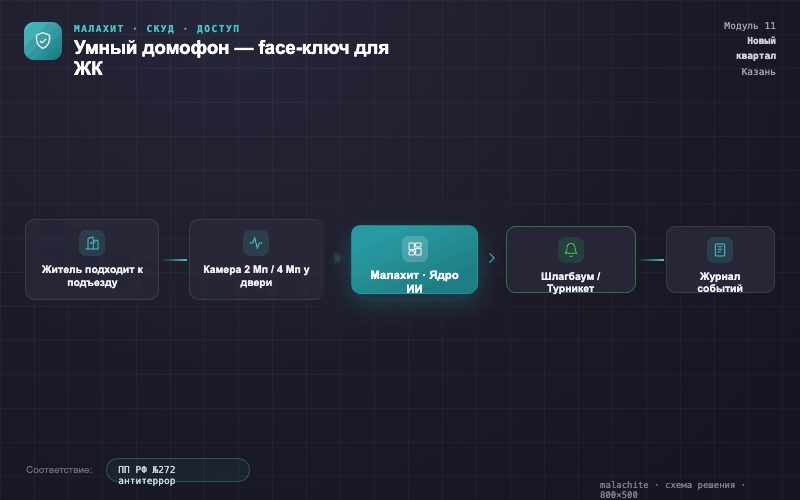Image resolution: width=800 pixels, height=500 pixels.
Task: Open the Шлагбаум / Турникет card
Action: pos(571,260)
